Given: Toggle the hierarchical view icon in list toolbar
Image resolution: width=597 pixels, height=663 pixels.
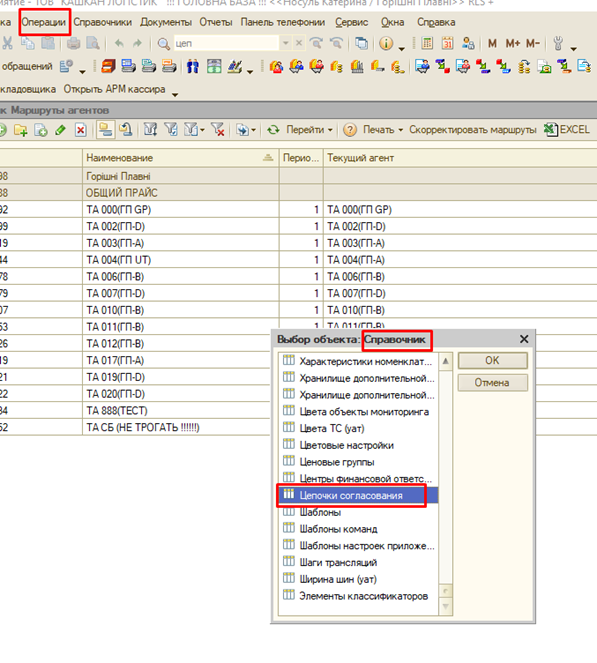Looking at the screenshot, I should (x=105, y=130).
